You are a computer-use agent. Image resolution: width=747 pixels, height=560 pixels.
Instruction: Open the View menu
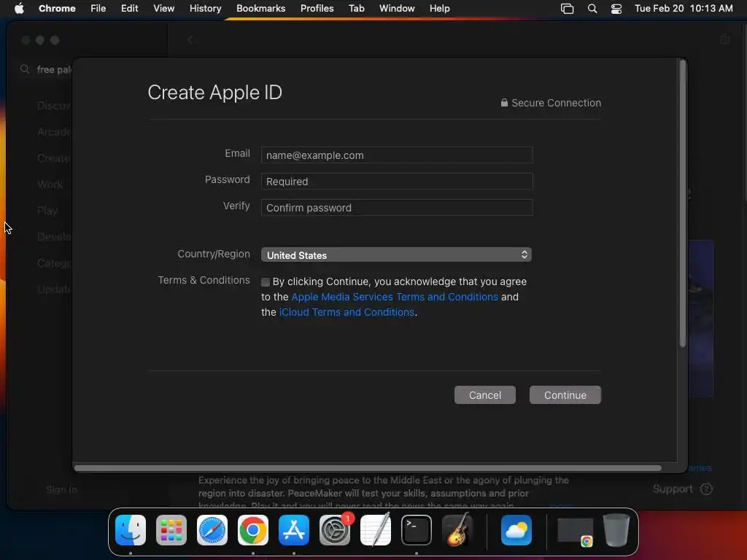pos(164,8)
